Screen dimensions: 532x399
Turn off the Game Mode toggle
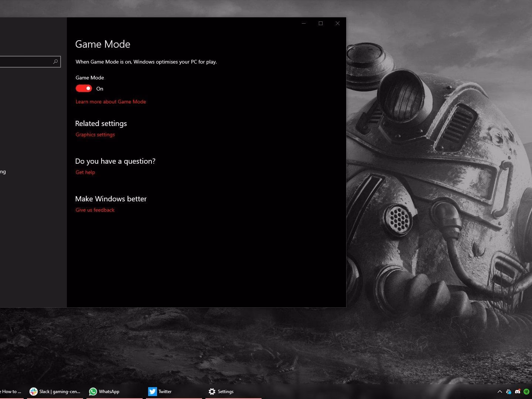click(83, 88)
